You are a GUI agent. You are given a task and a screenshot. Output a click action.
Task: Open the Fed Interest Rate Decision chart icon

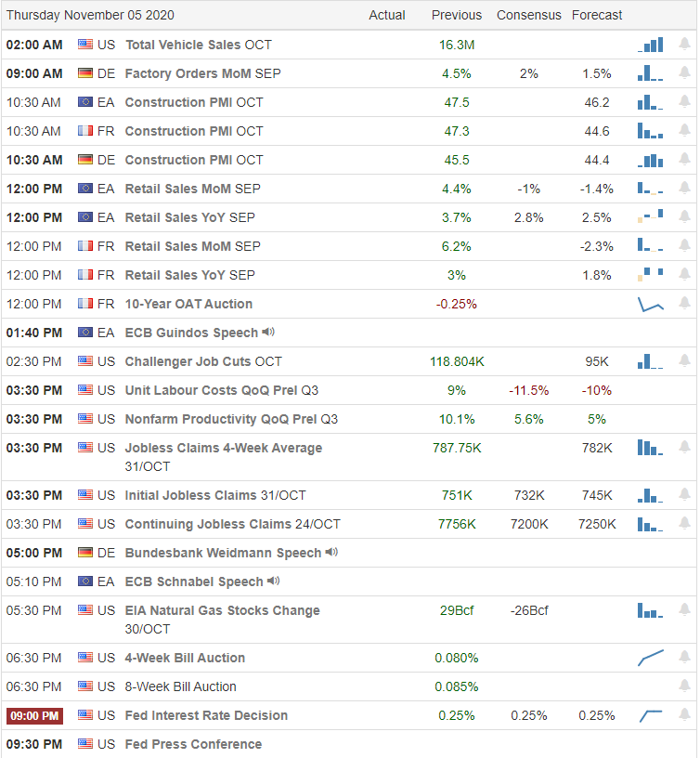pos(650,715)
